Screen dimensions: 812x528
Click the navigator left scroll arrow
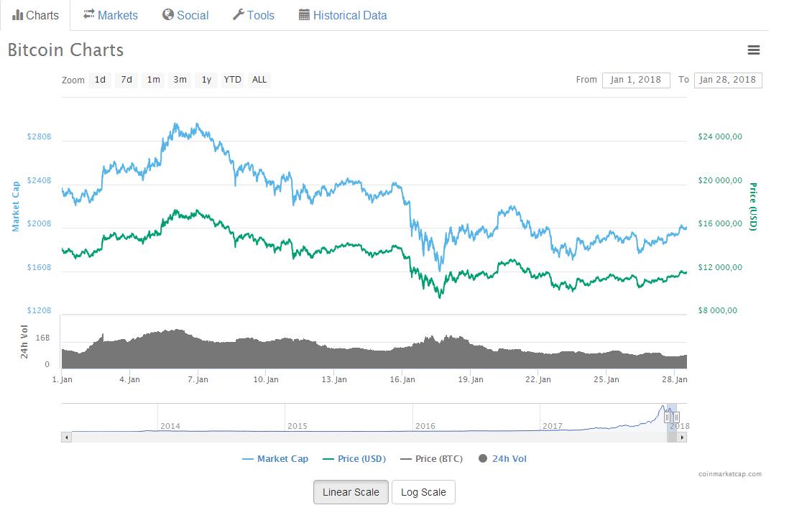[x=66, y=437]
